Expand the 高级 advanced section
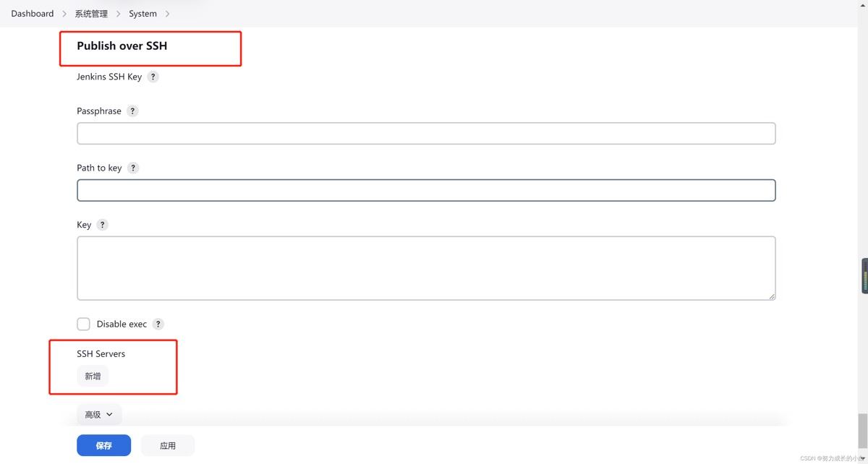This screenshot has height=464, width=868. coord(99,415)
